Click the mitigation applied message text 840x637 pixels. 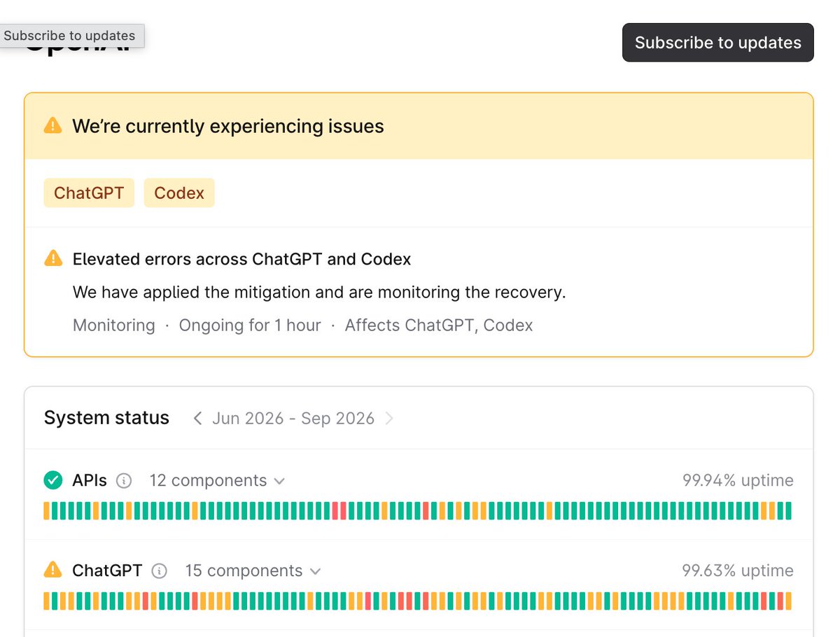pos(319,292)
